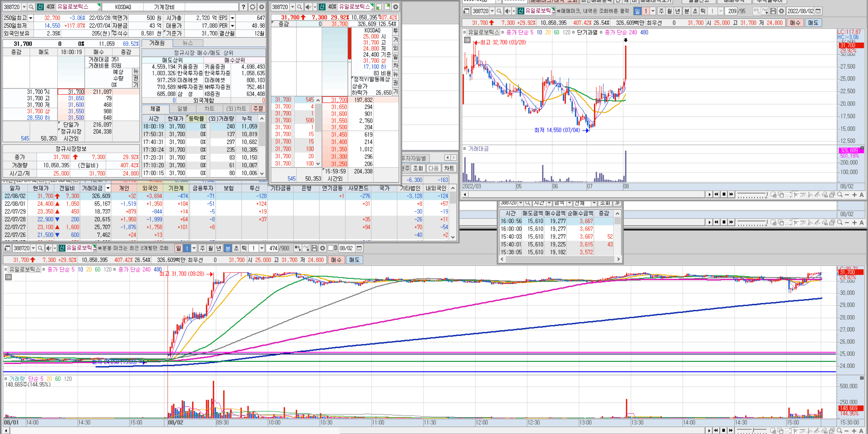
Task: Click the speaker sound icon in order book panel
Action: pyautogui.click(x=308, y=7)
